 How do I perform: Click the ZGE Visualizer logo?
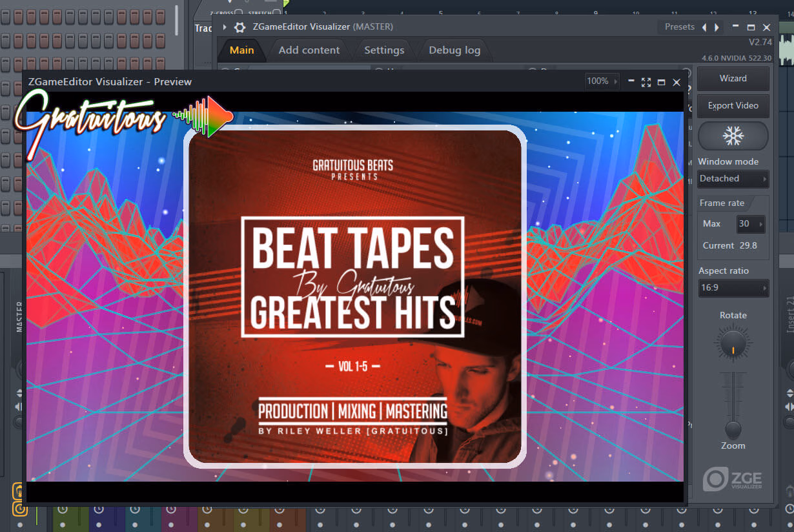[x=733, y=478]
